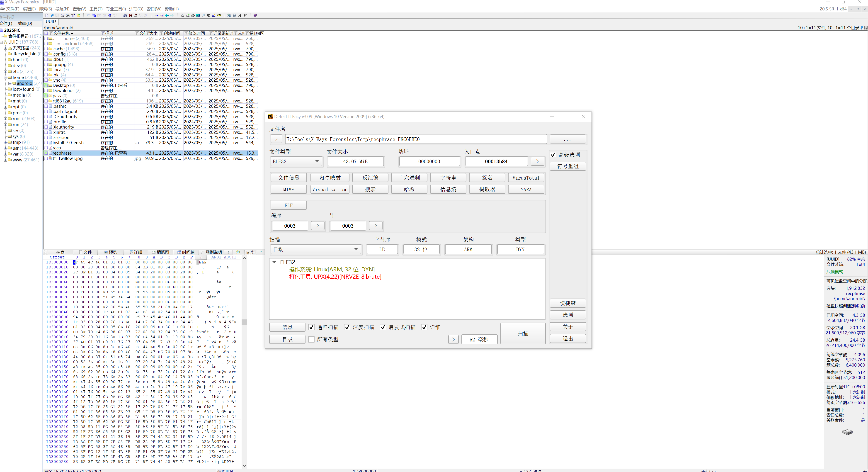Open the 专业工具 menu
The width and height of the screenshot is (868, 472).
click(x=116, y=9)
